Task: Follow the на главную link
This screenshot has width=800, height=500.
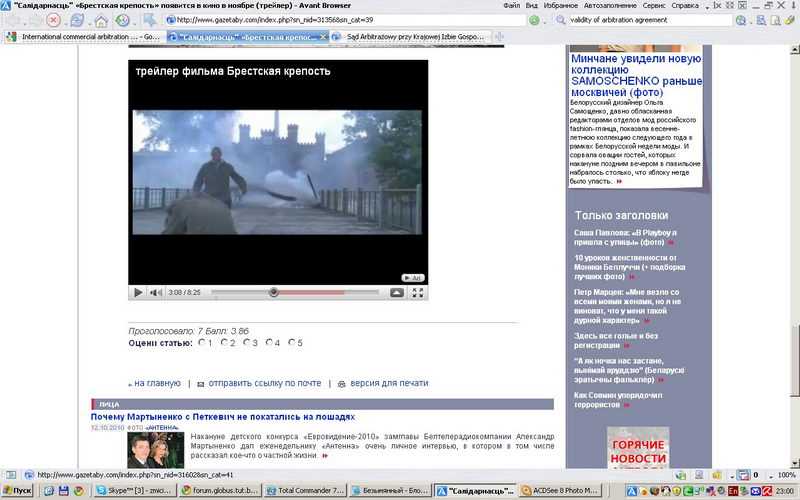Action: pos(157,383)
